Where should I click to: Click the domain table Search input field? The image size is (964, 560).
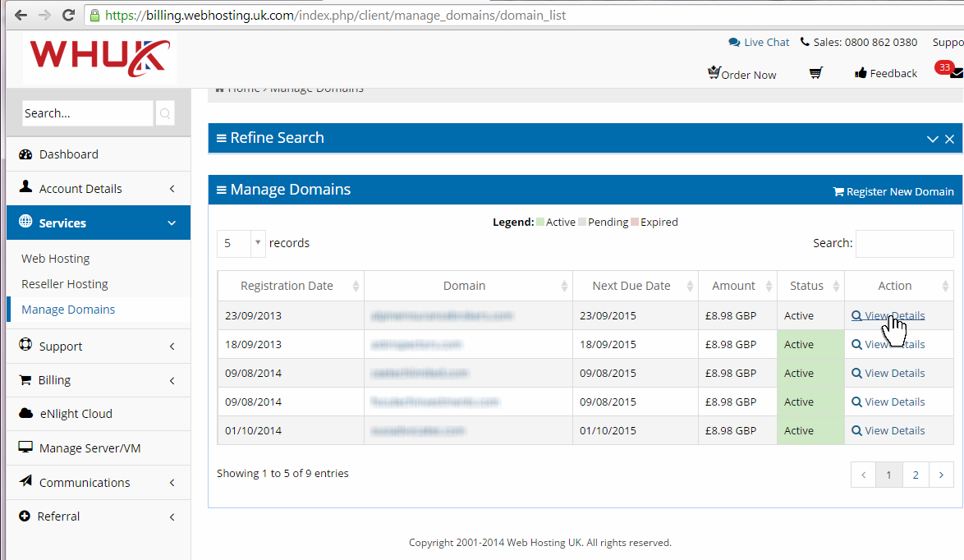[904, 243]
